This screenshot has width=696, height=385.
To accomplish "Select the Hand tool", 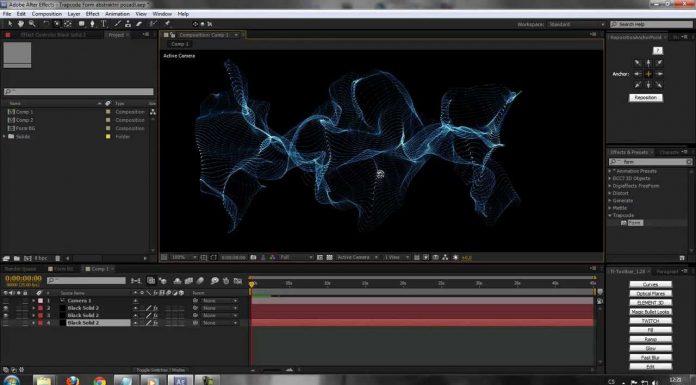I will click(20, 24).
